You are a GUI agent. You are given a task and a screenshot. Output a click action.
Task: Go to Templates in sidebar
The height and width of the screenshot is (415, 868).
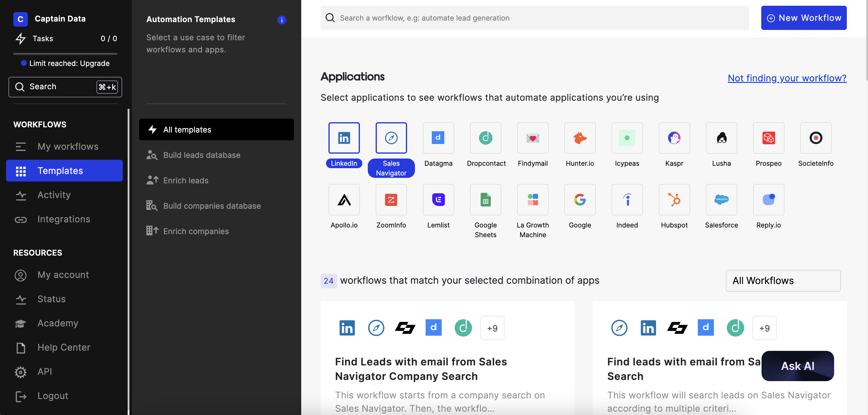tap(64, 171)
